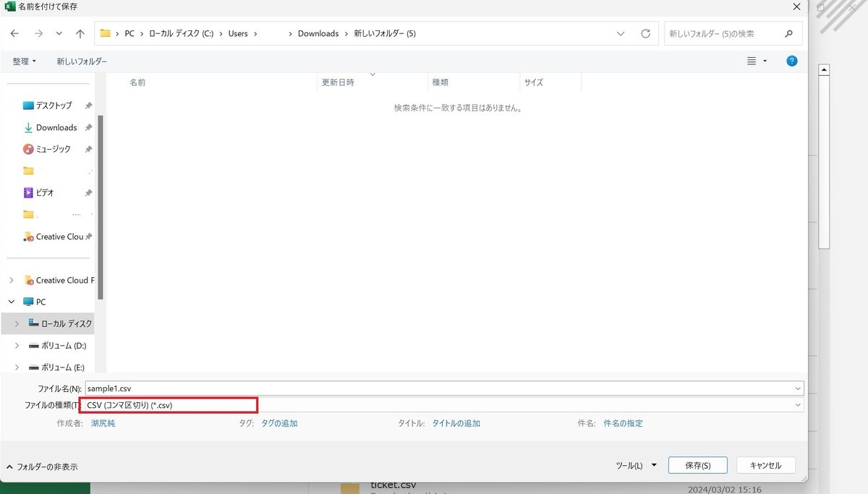
Task: Expand the address bar history dropdown
Action: [621, 33]
